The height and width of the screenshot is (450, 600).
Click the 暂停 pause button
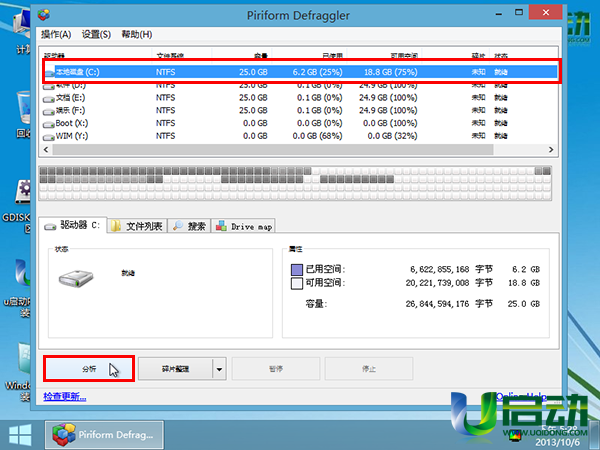pyautogui.click(x=276, y=369)
